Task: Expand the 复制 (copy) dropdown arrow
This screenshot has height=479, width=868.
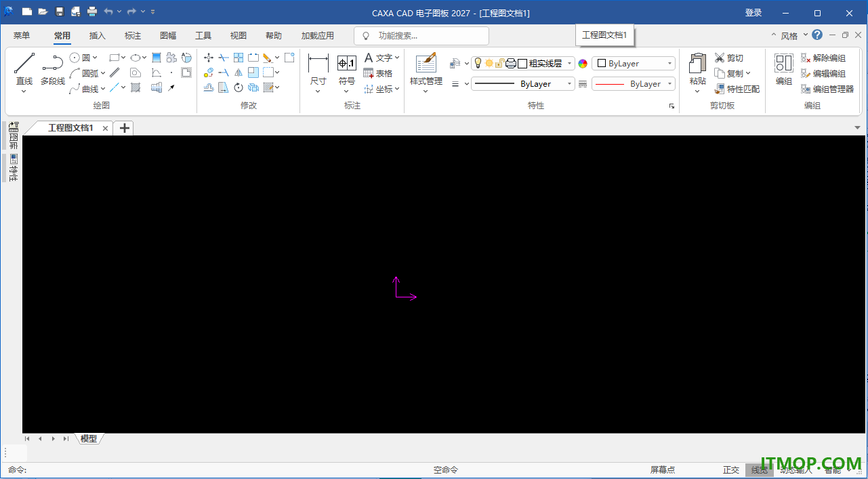Action: point(748,73)
